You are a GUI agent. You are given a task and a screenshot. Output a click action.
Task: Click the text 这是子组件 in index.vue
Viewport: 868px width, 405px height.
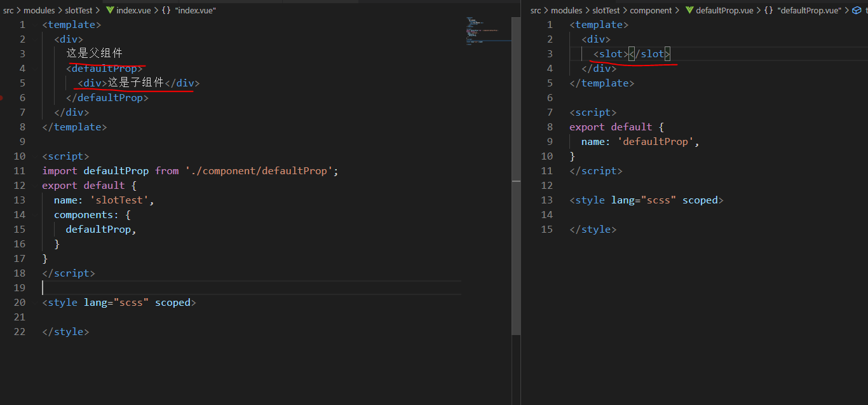(x=135, y=83)
